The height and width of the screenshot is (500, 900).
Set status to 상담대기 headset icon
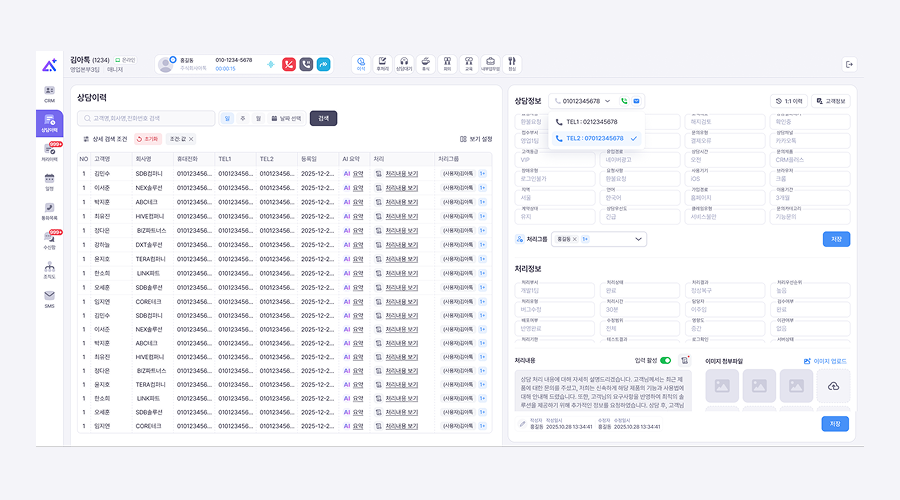pos(404,64)
